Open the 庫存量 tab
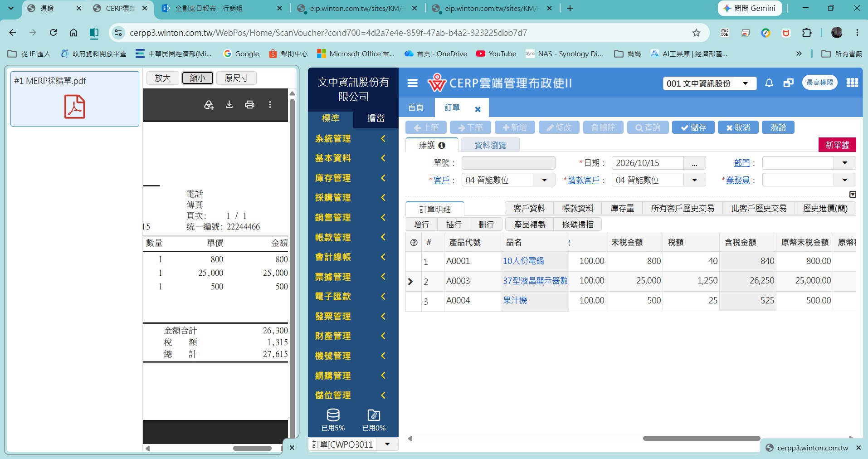This screenshot has width=868, height=459. pos(622,208)
